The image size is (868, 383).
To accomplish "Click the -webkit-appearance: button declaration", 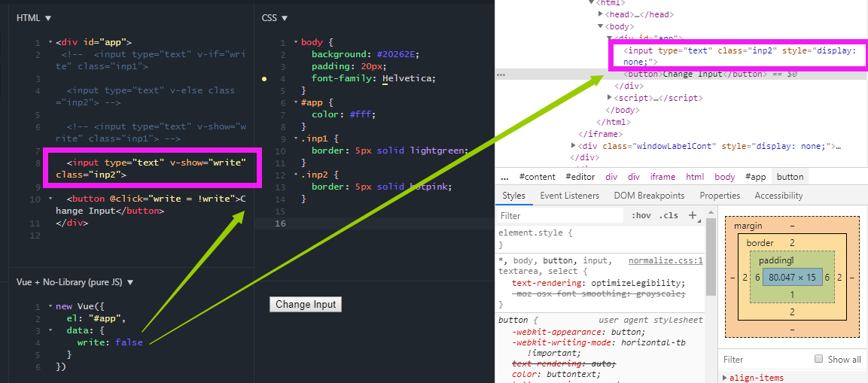I will 578,332.
